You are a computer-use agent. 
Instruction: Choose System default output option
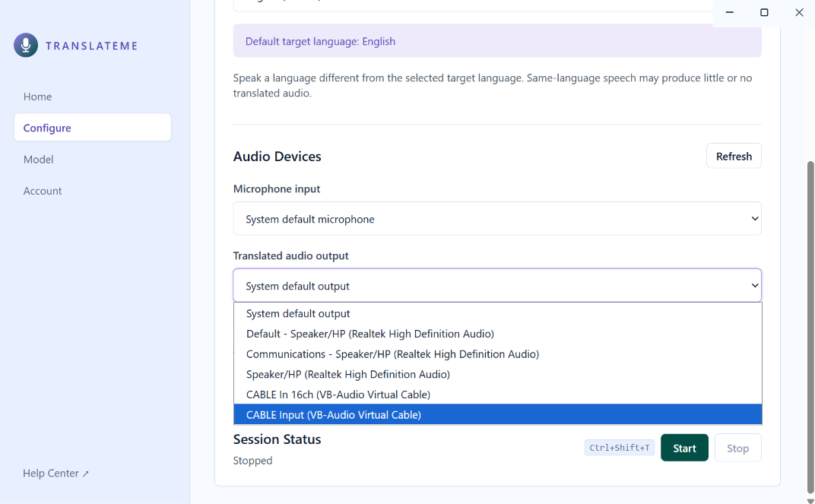[x=497, y=313]
